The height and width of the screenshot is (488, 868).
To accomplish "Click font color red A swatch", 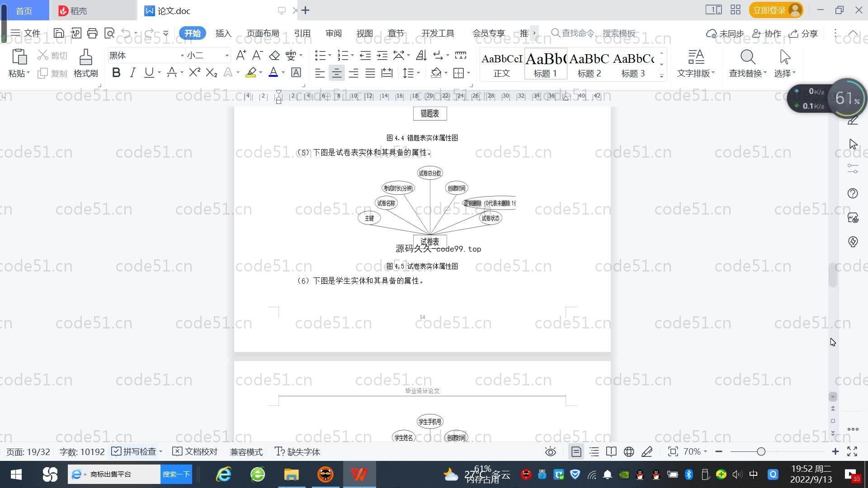I will pos(273,72).
